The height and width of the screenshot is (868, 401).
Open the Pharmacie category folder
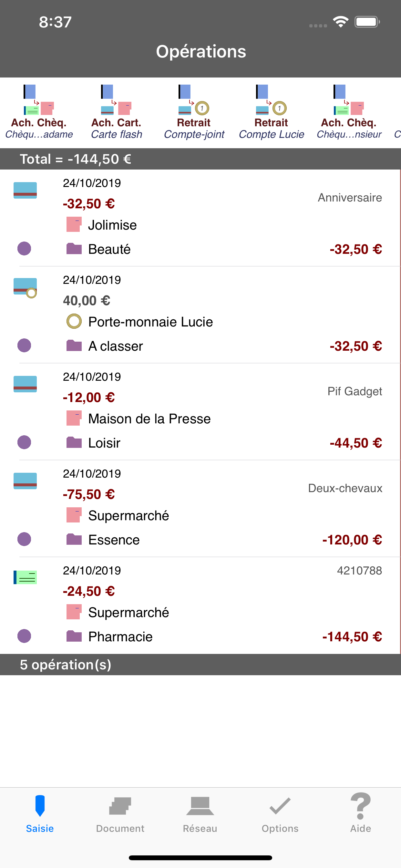74,636
